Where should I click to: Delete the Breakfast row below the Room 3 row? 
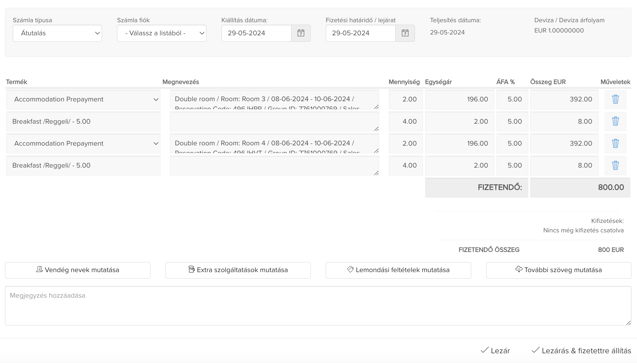tap(615, 121)
